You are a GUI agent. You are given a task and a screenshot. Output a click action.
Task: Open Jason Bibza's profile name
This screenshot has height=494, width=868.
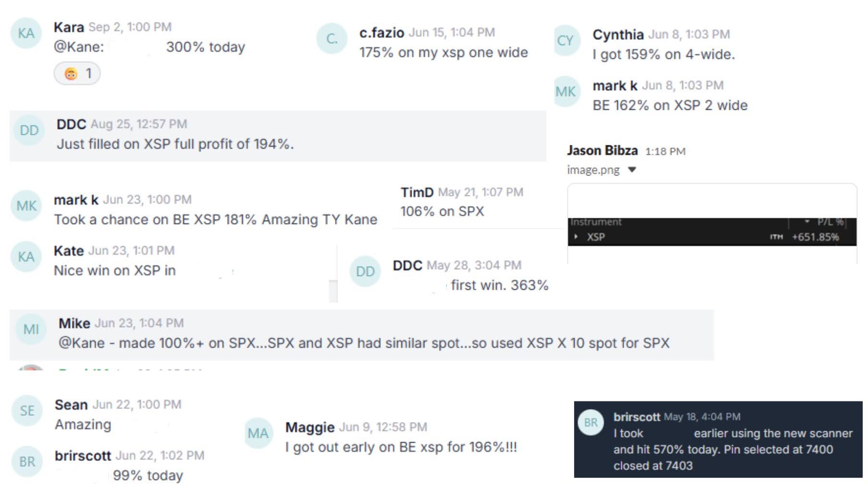(x=603, y=150)
